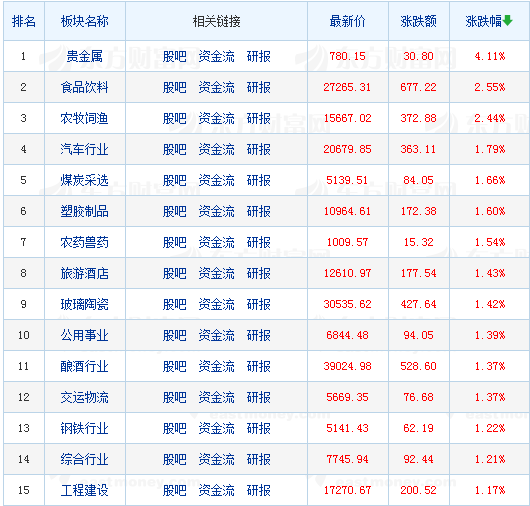Open 股吧 link in 食品饮料 row

tap(174, 87)
